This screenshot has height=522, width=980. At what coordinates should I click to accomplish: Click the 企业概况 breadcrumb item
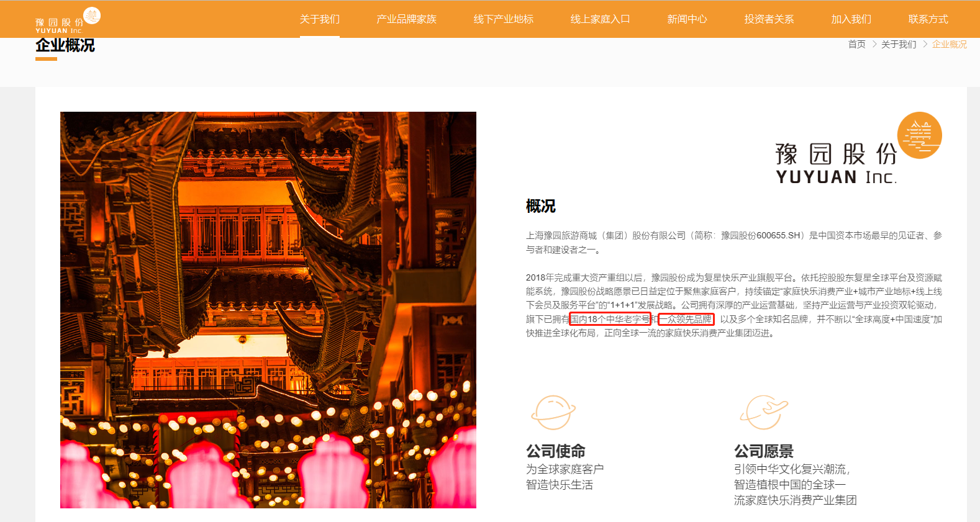(x=950, y=44)
